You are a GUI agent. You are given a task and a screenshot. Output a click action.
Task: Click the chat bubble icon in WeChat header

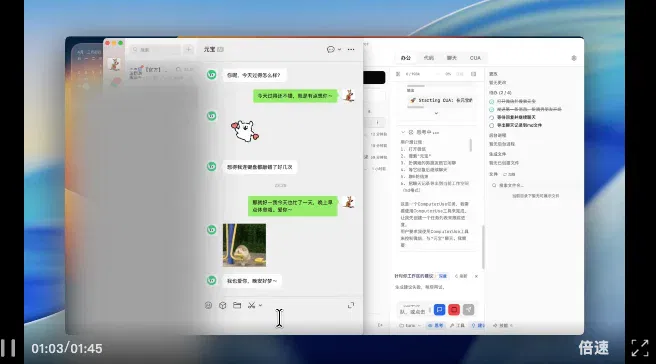(331, 49)
